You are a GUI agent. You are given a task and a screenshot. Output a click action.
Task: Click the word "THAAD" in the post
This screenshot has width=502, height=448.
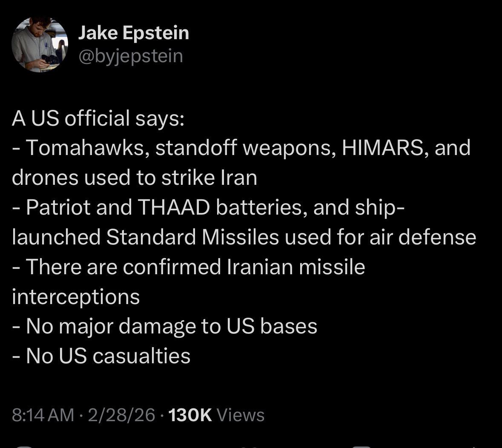[x=174, y=207]
